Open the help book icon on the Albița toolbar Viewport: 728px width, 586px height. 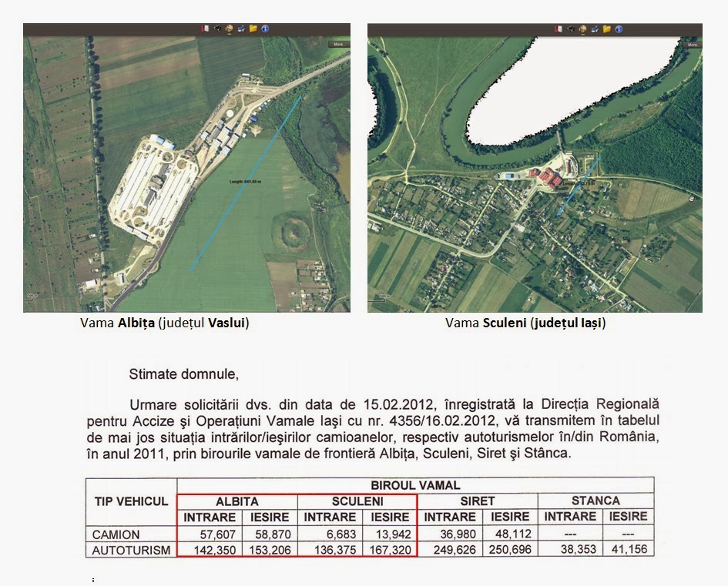click(205, 28)
